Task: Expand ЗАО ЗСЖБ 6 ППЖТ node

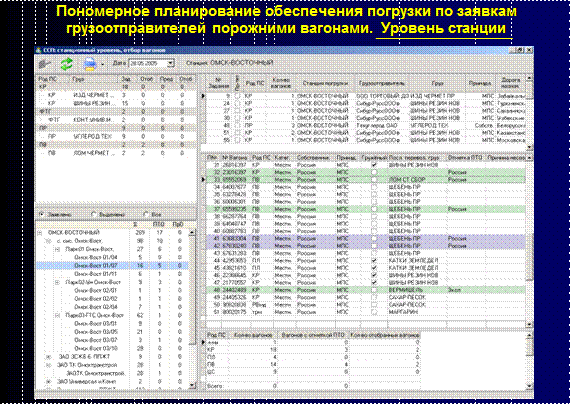Action: pos(49,357)
